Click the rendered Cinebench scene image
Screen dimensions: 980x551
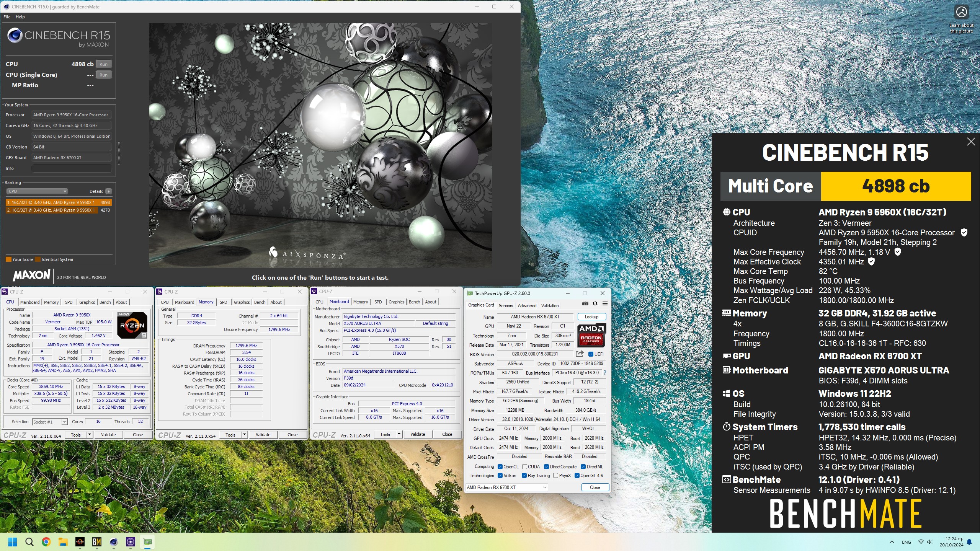pyautogui.click(x=320, y=145)
